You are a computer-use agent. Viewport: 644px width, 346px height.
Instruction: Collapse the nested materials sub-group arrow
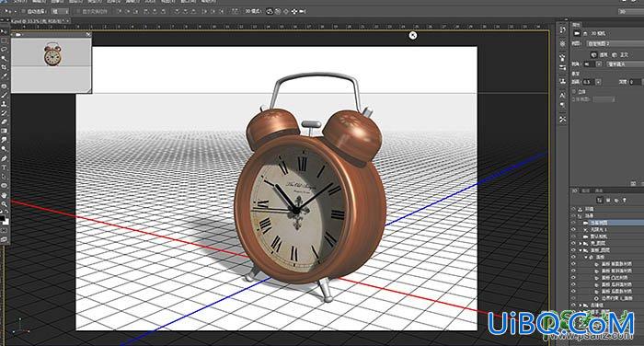[586, 257]
